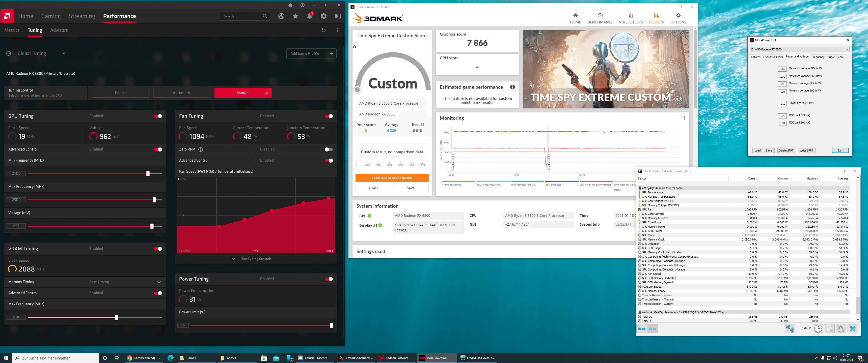Open the Overdrive Limits tab in MorePowerTool
The image size is (868, 363).
(x=773, y=57)
